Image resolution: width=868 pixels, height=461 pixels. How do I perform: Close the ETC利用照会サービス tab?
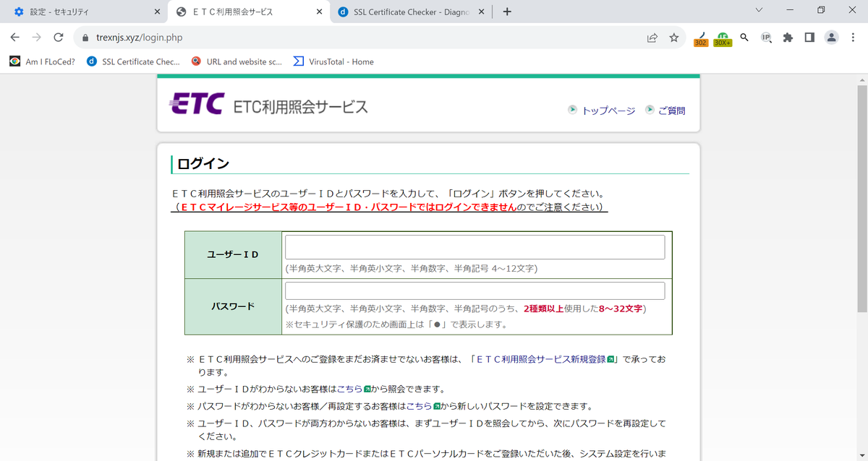point(320,12)
